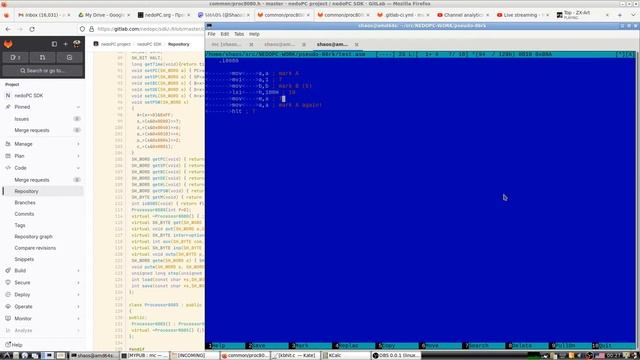Screen dimensions: 640x360
Task: Switch to the nedoPC.org browser tab
Action: pos(162,15)
